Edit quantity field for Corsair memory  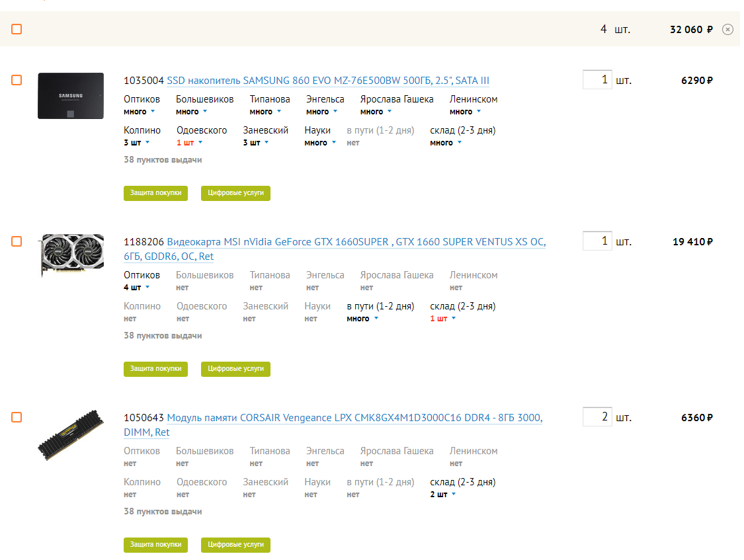(x=597, y=417)
